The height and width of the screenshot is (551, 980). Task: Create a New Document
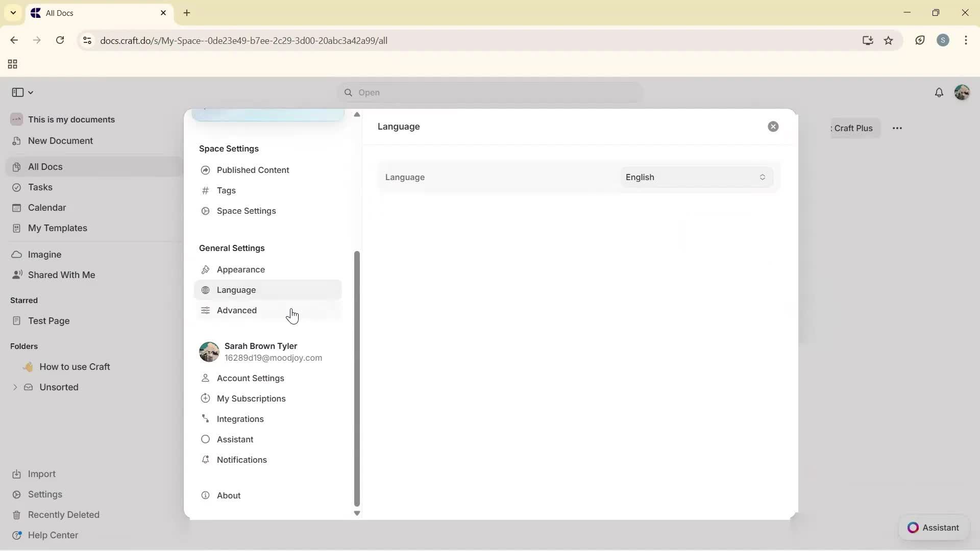tap(60, 141)
